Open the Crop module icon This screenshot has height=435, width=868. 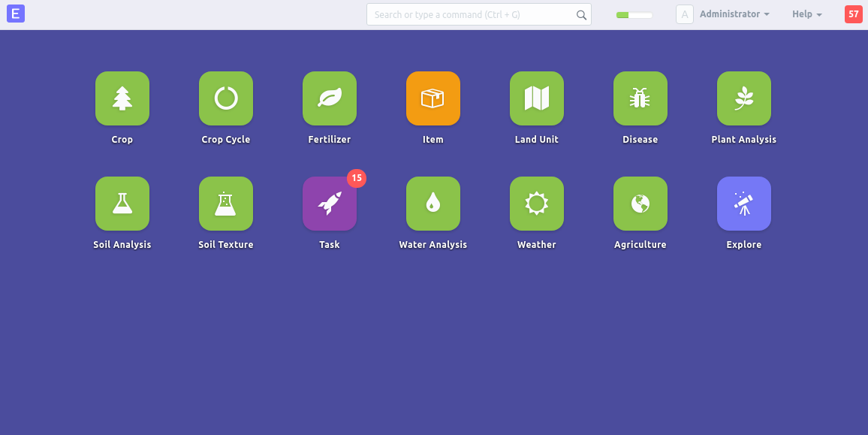pos(122,98)
